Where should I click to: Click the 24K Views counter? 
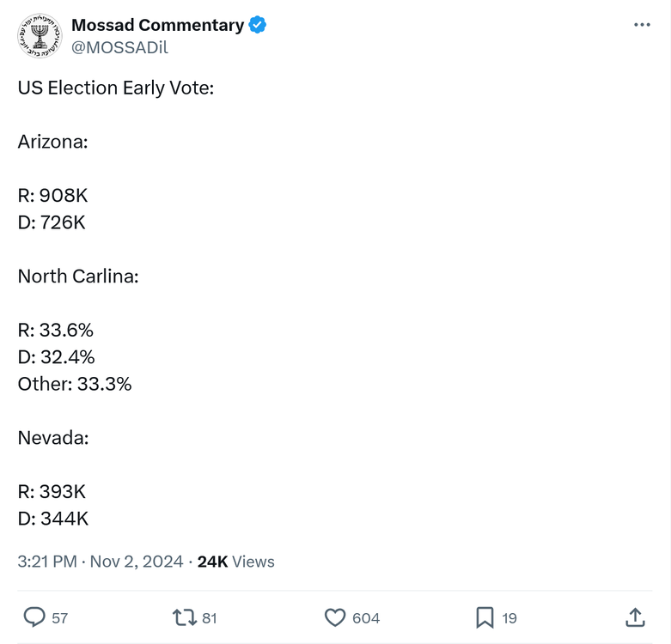pos(236,562)
